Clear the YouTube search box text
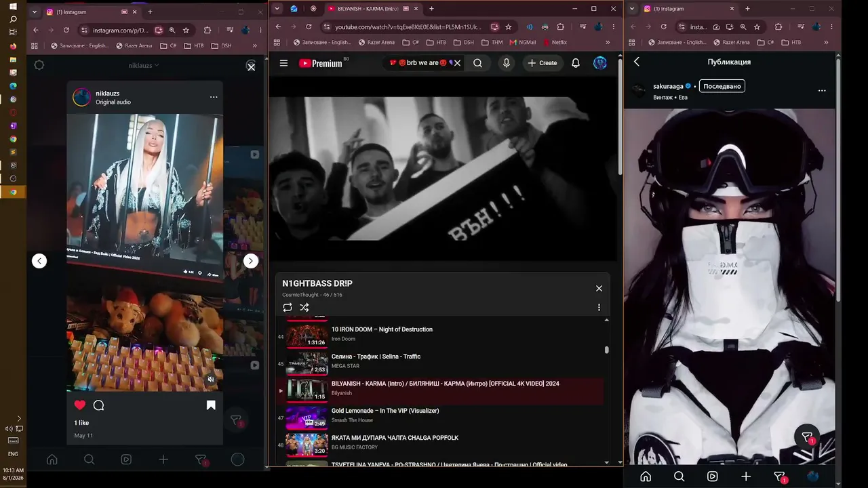The height and width of the screenshot is (488, 868). (457, 63)
